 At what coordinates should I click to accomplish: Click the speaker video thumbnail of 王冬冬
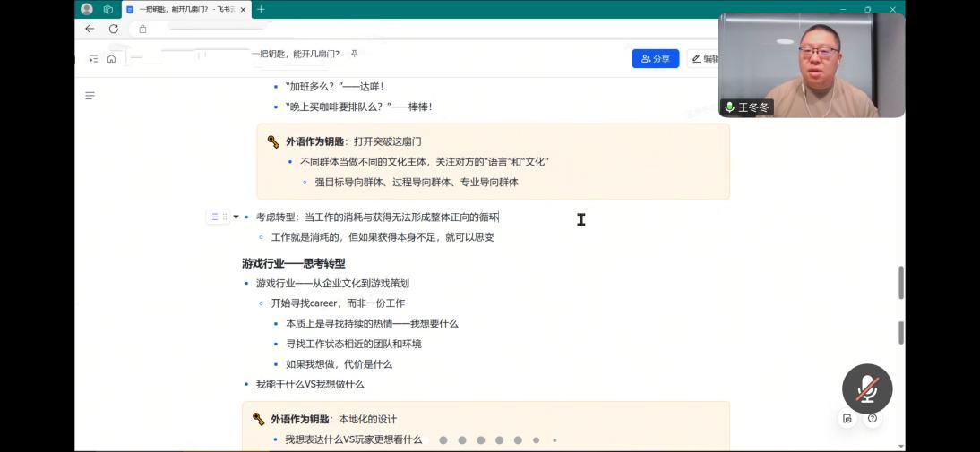tap(811, 64)
